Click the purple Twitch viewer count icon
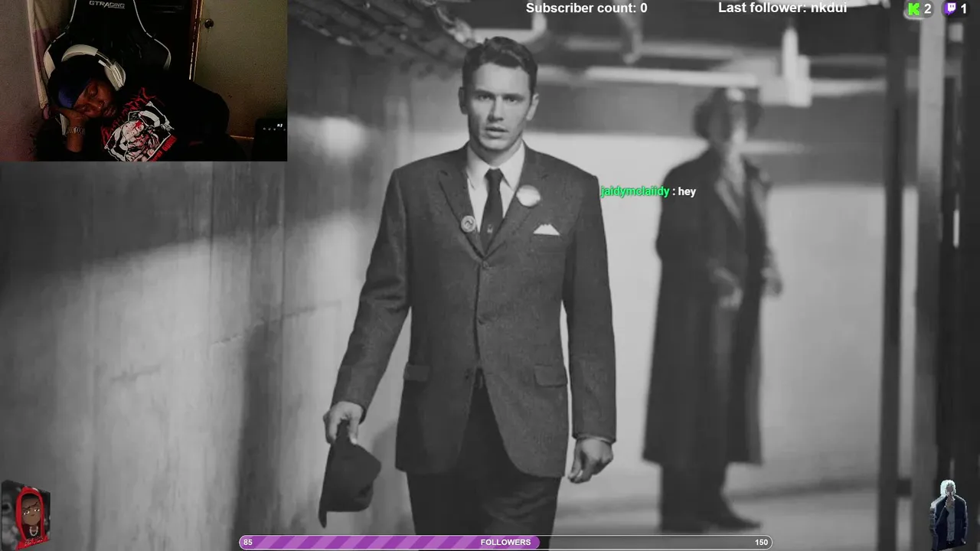 point(950,9)
